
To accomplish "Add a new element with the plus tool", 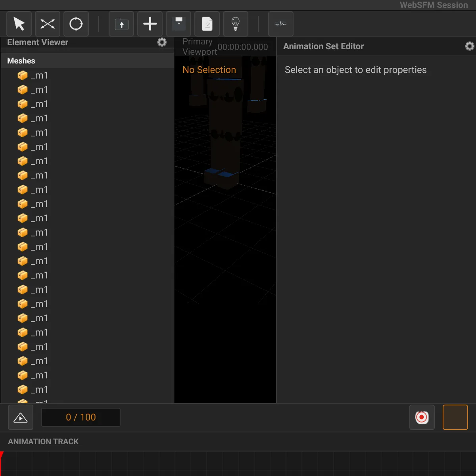I will [150, 24].
